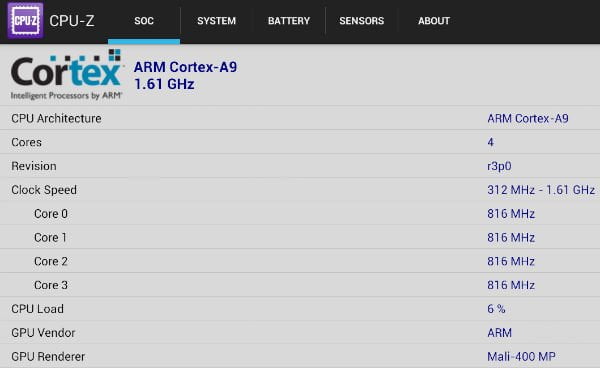Go to the BATTERY tab
The width and height of the screenshot is (600, 368).
pos(289,21)
